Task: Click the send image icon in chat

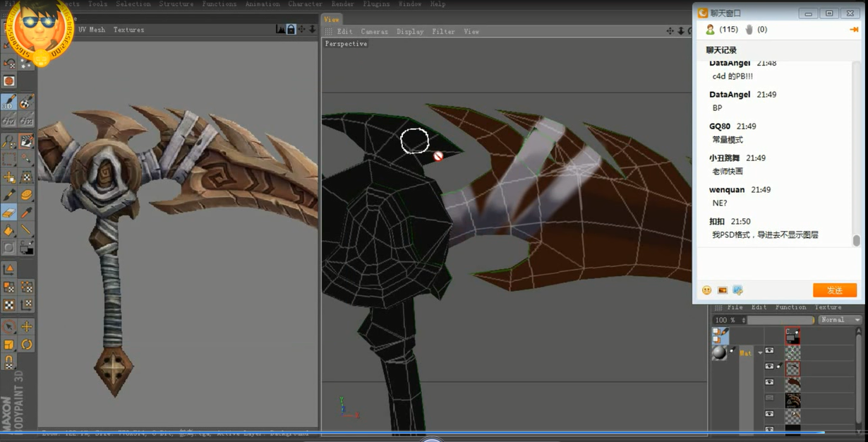Action: point(722,290)
